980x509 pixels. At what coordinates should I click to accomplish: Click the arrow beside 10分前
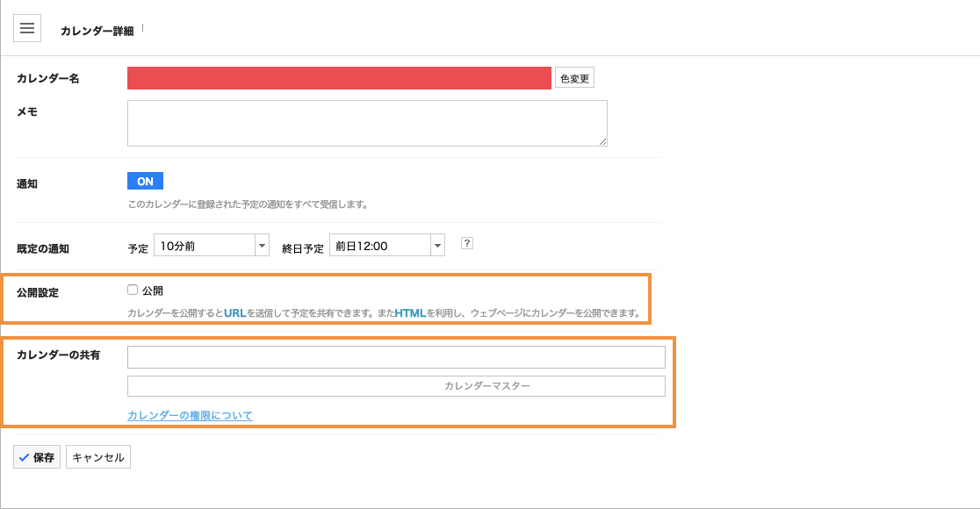(262, 246)
